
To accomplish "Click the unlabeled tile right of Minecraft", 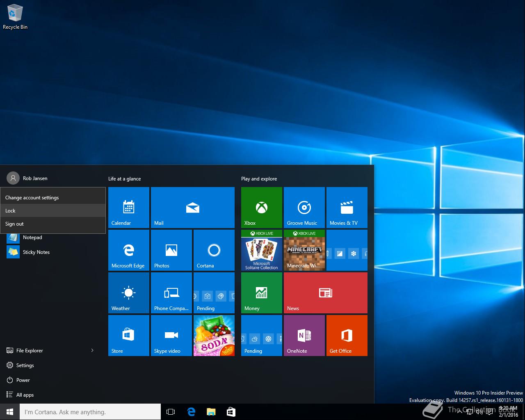I will (347, 250).
